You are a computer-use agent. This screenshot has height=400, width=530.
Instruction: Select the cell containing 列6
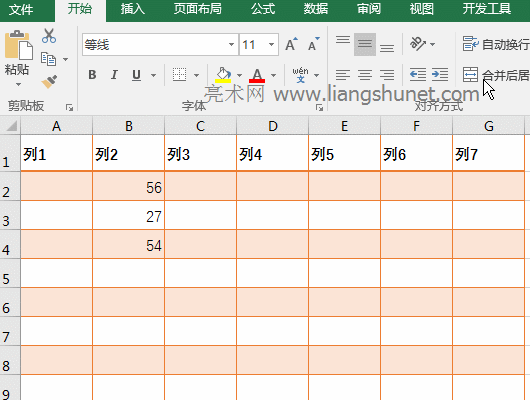[x=416, y=153]
